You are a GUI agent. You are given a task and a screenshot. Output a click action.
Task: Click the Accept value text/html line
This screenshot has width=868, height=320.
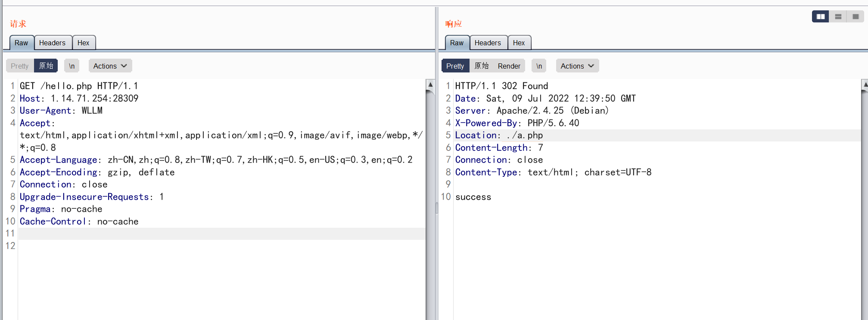pos(221,135)
